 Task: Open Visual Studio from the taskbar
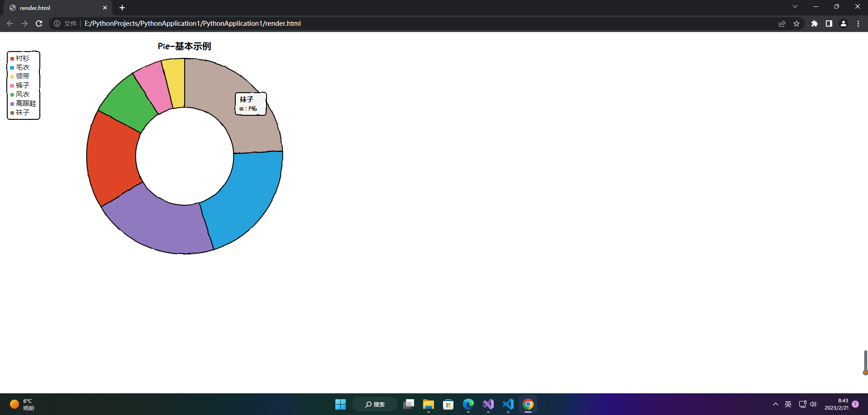click(488, 404)
